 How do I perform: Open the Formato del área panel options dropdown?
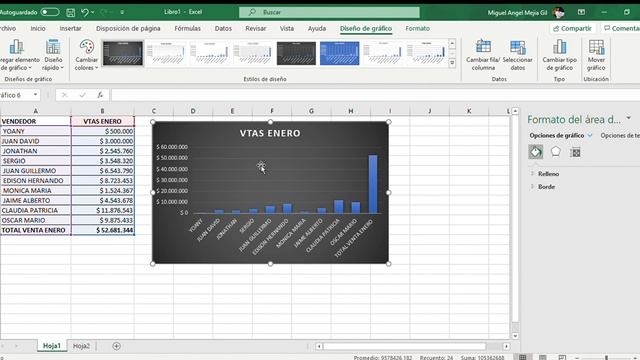coord(629,118)
